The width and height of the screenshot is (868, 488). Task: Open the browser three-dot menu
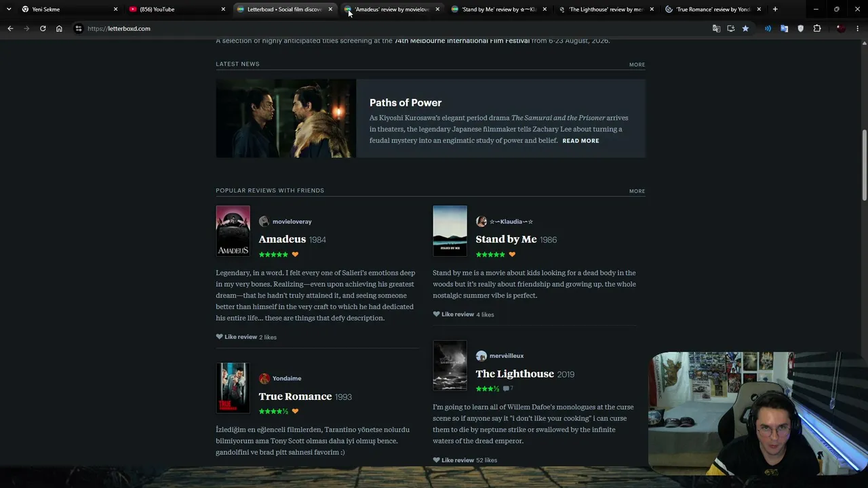coord(858,28)
